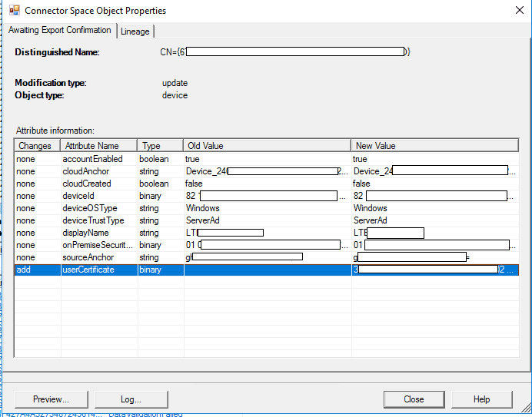Switch to the Lineage tab
This screenshot has width=532, height=417.
coord(135,31)
